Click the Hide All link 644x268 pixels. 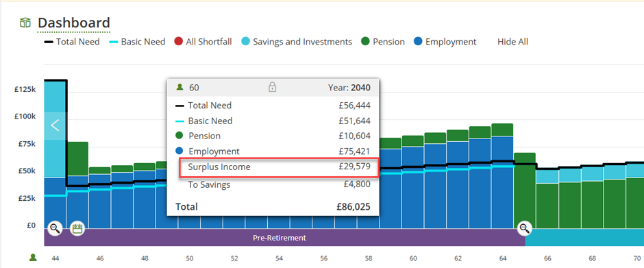(x=512, y=42)
